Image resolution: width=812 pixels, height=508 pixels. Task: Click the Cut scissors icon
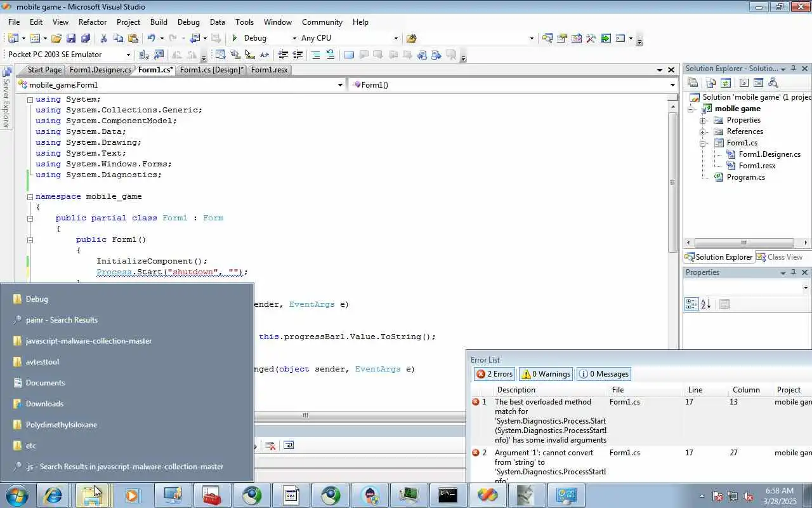(103, 38)
